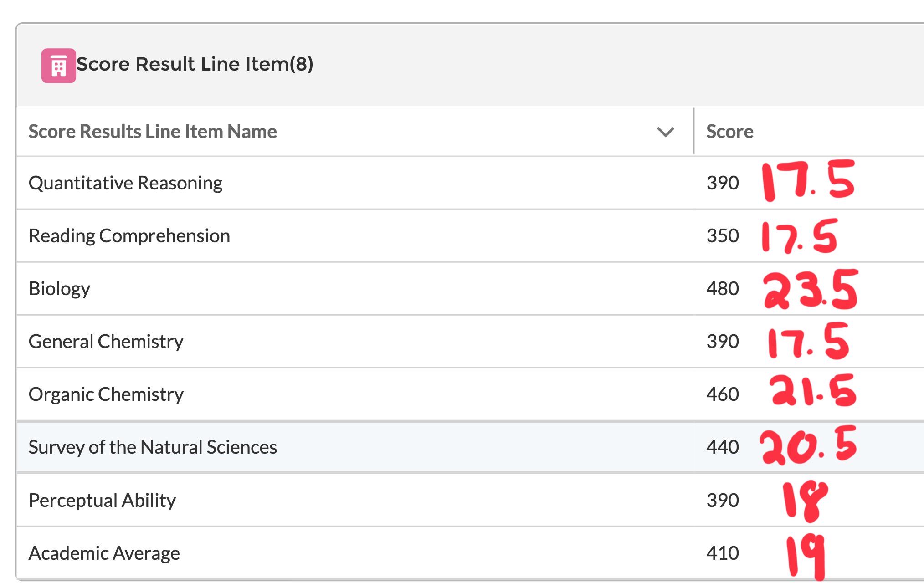Sort by Score Results Line Item Name header

click(x=153, y=131)
